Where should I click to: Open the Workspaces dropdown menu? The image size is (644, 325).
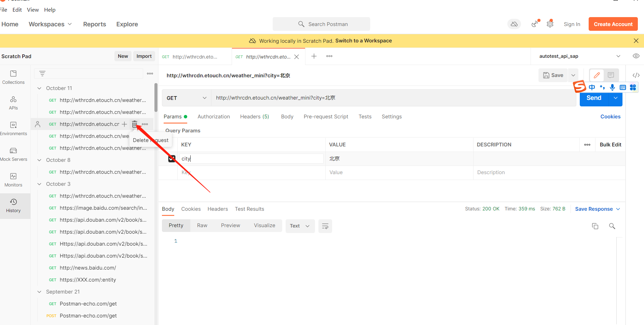(50, 24)
